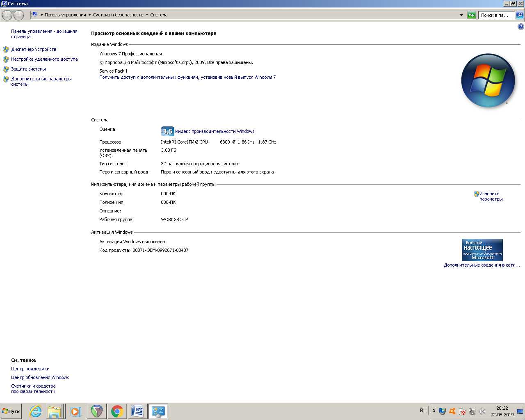Click the Панель управления breadcrumb
Image resolution: width=525 pixels, height=420 pixels.
tap(65, 15)
